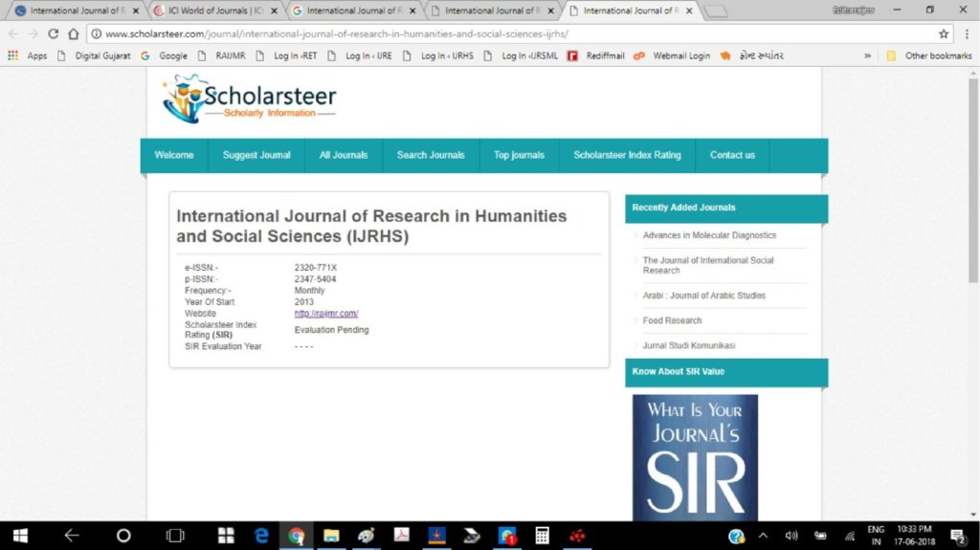Screen dimensions: 980x550
Task: Open the ENG IN language indicator
Action: [x=876, y=536]
